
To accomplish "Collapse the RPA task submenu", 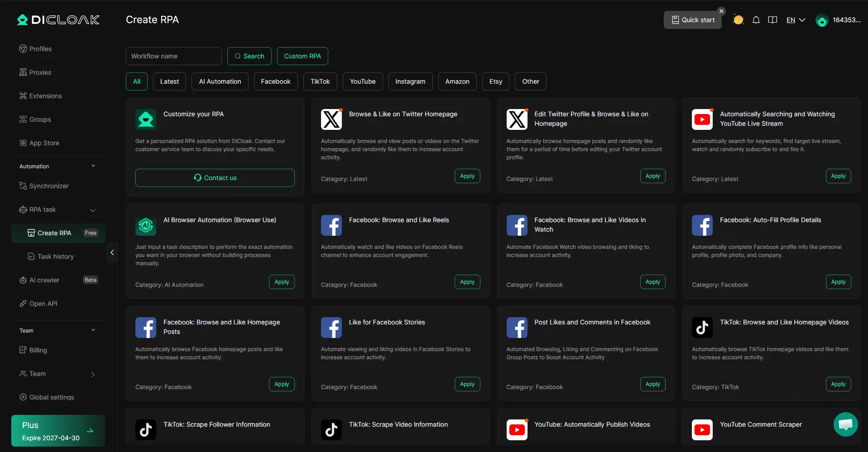I will (93, 210).
